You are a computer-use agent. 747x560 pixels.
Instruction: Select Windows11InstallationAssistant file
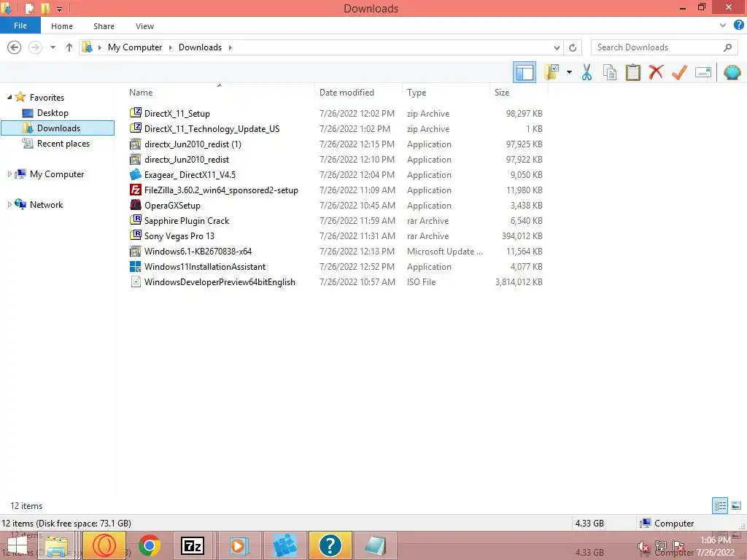tap(205, 267)
